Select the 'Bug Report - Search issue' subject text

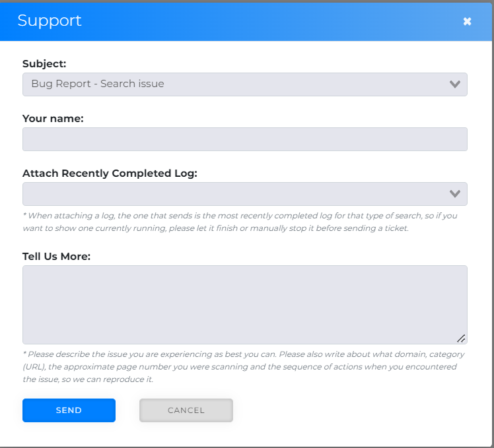(x=98, y=84)
